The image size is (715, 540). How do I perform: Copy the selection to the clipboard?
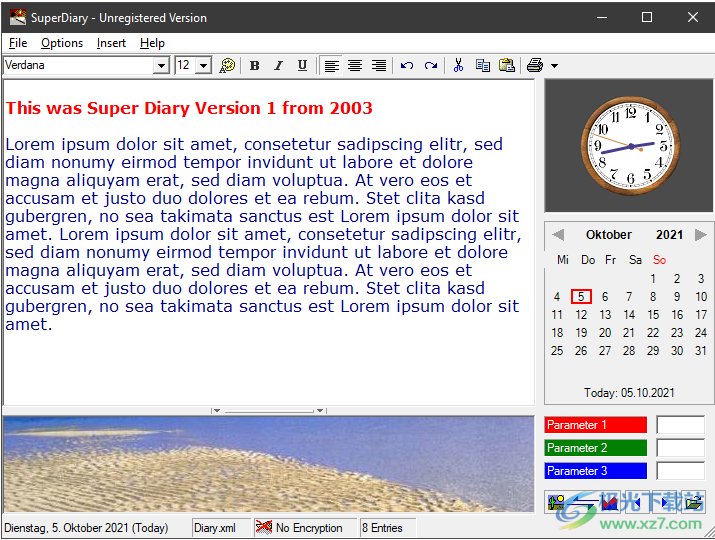482,66
